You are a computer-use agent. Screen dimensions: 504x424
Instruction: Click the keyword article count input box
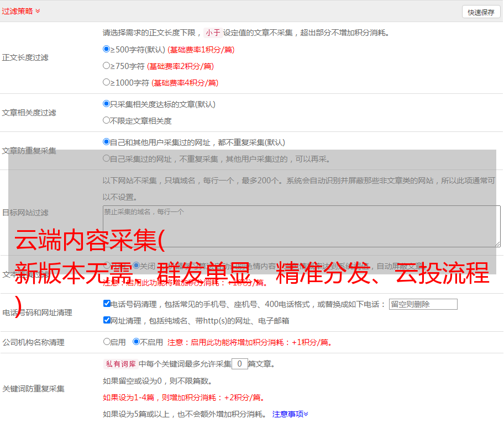(239, 364)
